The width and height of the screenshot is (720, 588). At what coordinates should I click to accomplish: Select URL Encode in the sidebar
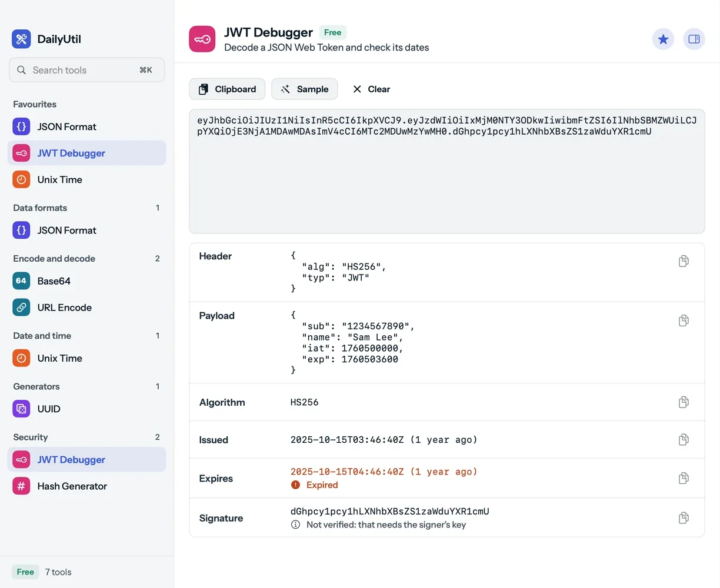pyautogui.click(x=86, y=307)
